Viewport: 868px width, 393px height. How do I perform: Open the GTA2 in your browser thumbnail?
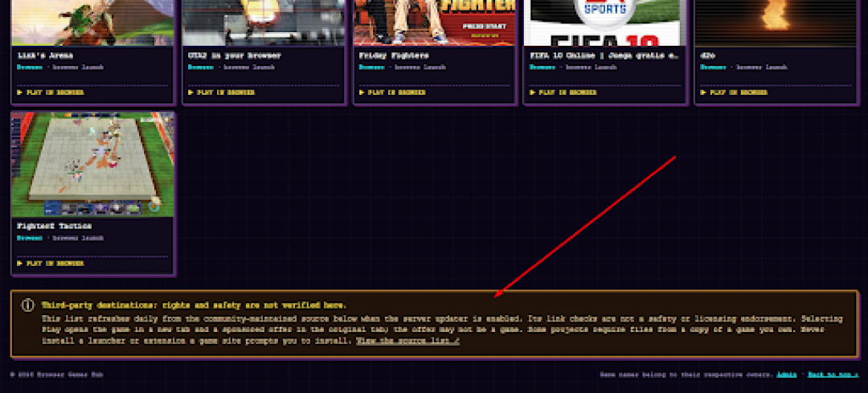264,23
